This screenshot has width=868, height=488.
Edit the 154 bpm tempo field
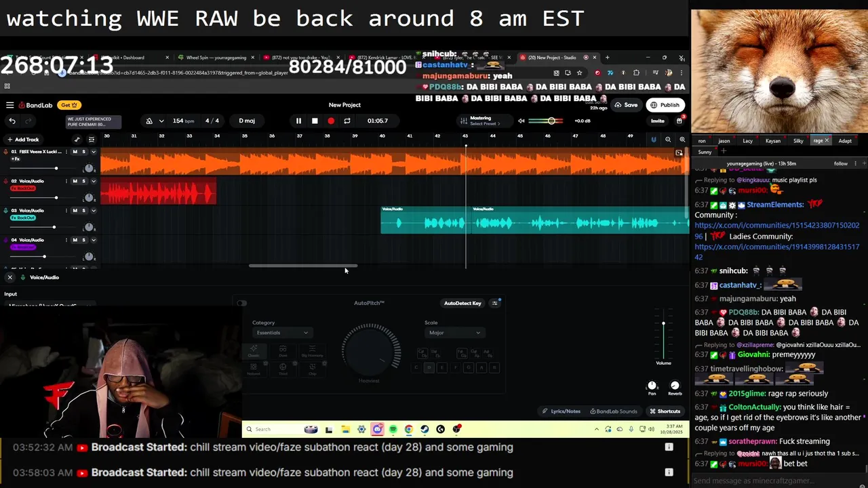click(x=183, y=121)
